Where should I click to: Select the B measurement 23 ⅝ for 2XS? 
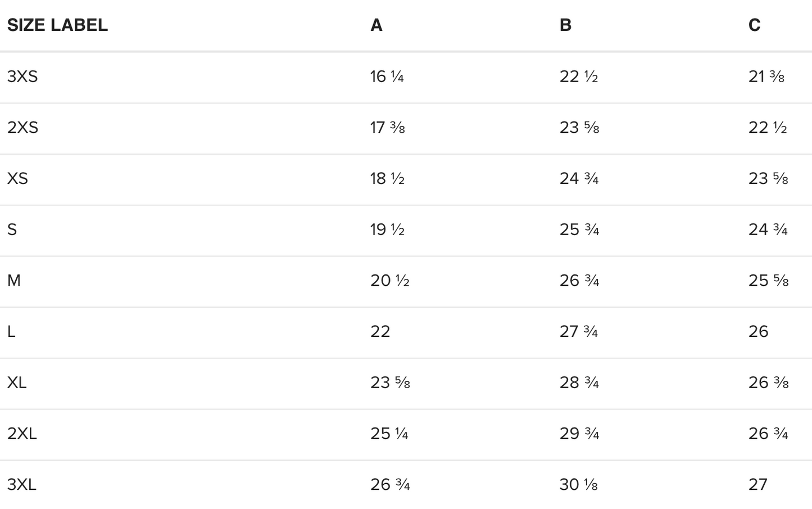(x=579, y=128)
